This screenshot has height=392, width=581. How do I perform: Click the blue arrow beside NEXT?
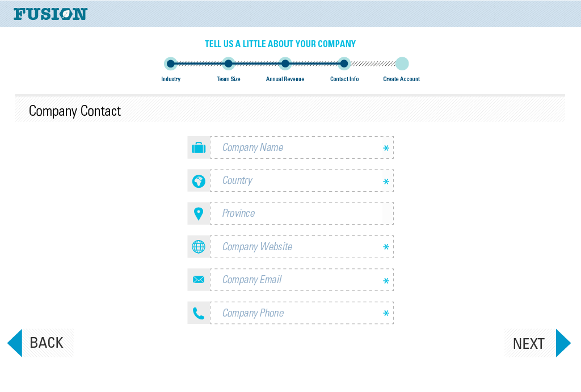tap(562, 342)
